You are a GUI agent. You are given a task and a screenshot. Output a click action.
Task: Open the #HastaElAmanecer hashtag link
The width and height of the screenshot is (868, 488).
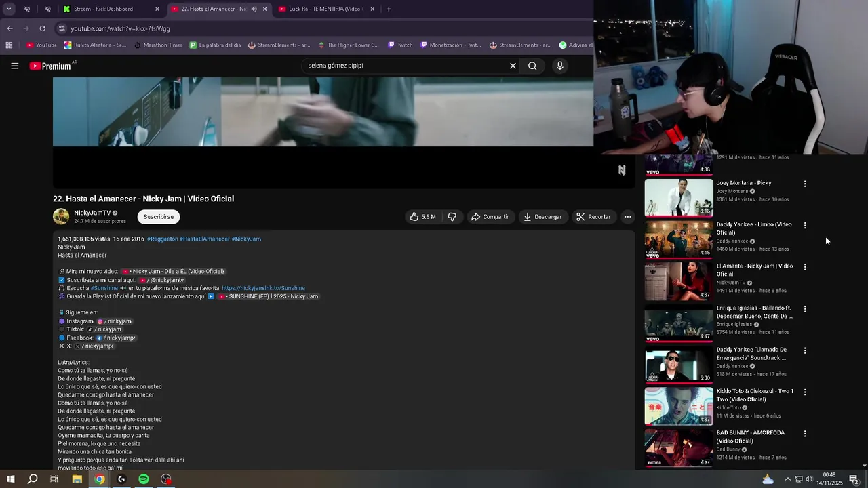click(x=205, y=239)
